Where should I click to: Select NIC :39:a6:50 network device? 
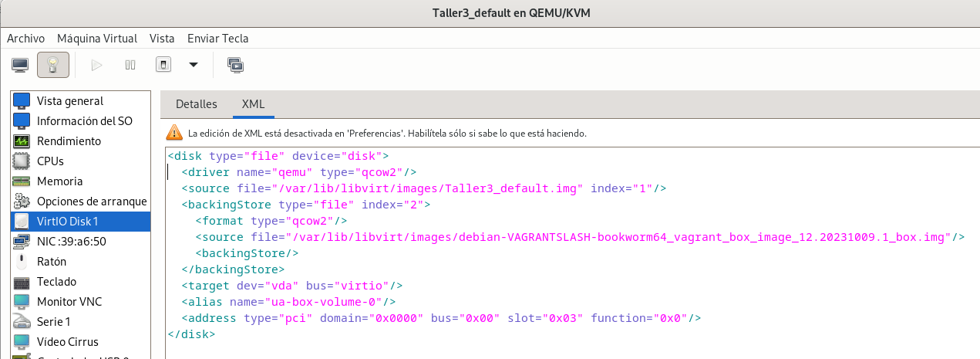(x=71, y=242)
